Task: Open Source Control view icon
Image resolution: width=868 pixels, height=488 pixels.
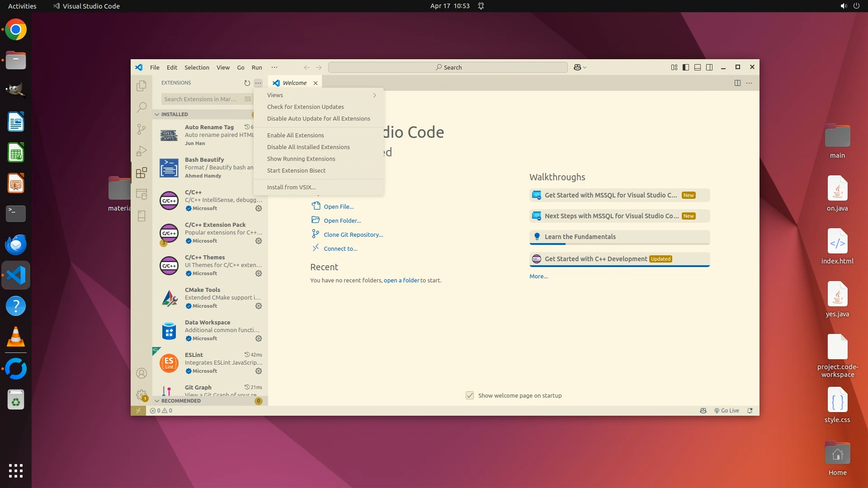Action: pos(142,129)
